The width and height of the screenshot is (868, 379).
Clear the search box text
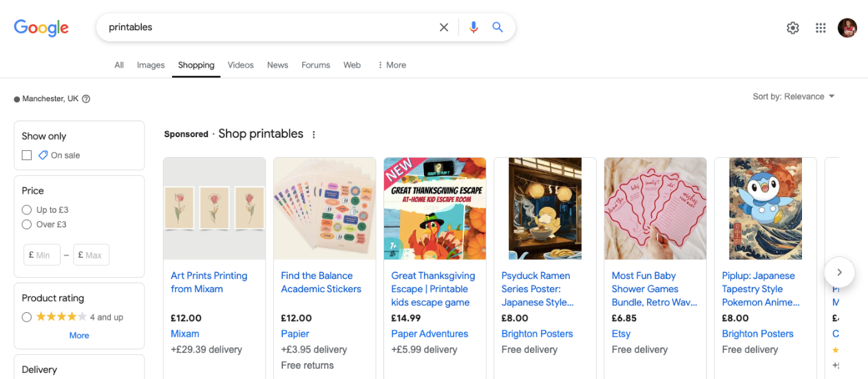444,28
